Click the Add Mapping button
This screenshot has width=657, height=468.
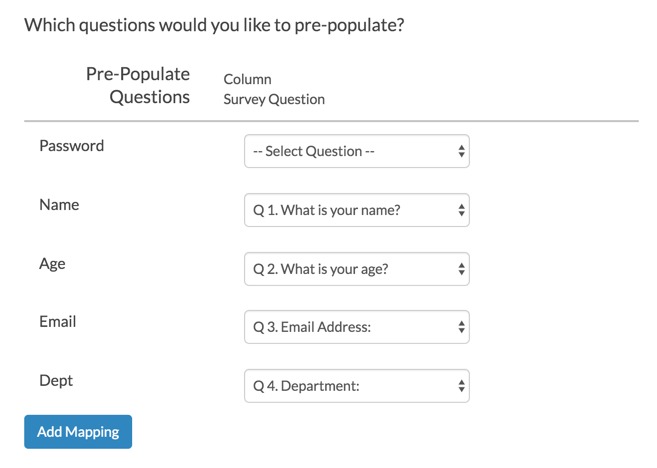click(x=78, y=432)
